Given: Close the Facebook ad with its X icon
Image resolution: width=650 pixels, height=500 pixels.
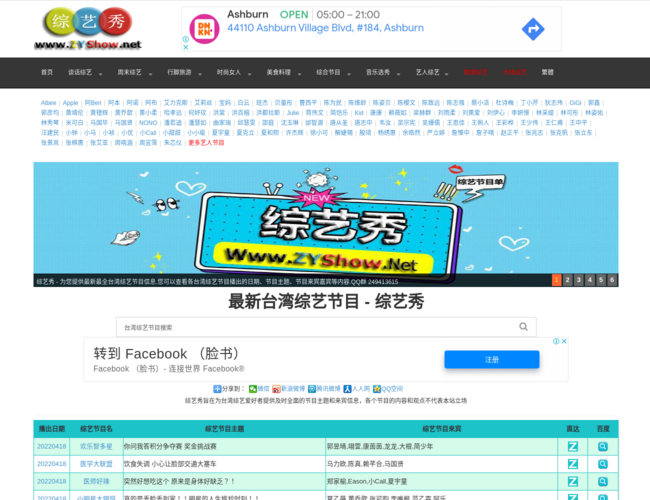Looking at the screenshot, I should click(564, 341).
